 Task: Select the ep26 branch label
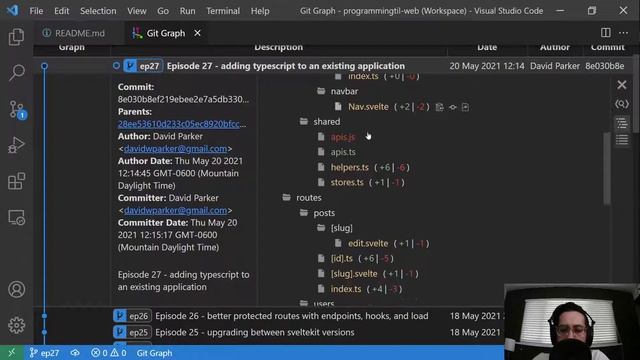[132, 316]
